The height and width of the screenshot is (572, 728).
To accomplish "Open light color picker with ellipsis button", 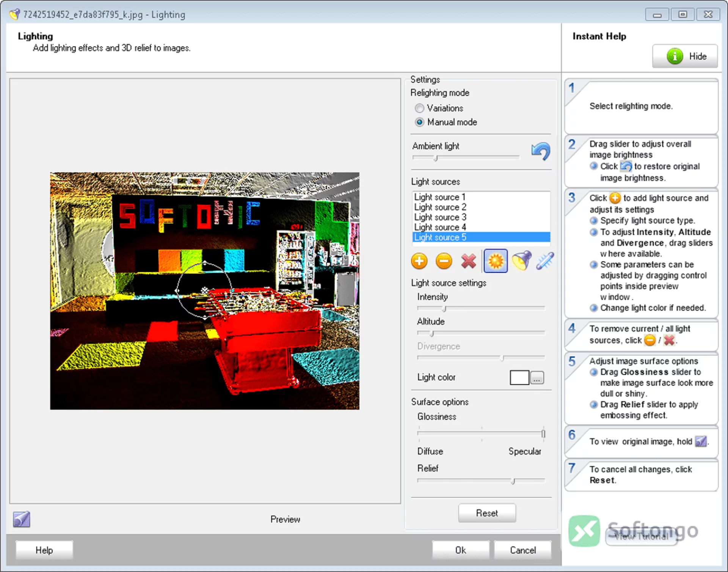I will click(537, 378).
